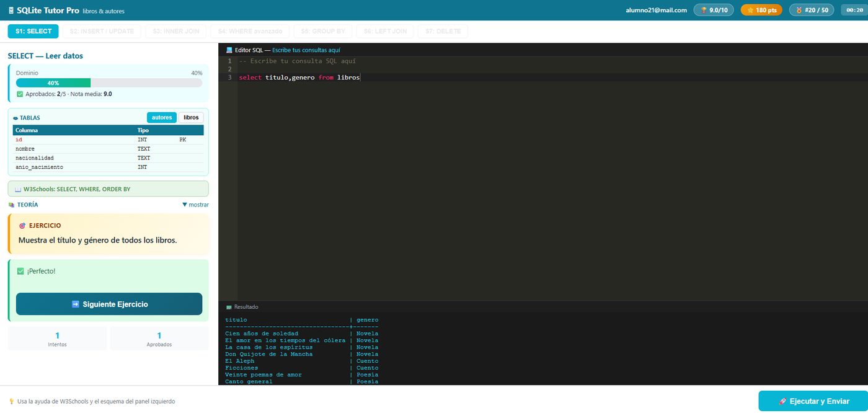Click the Resultado panel icon
This screenshot has width=868, height=413.
(x=229, y=307)
